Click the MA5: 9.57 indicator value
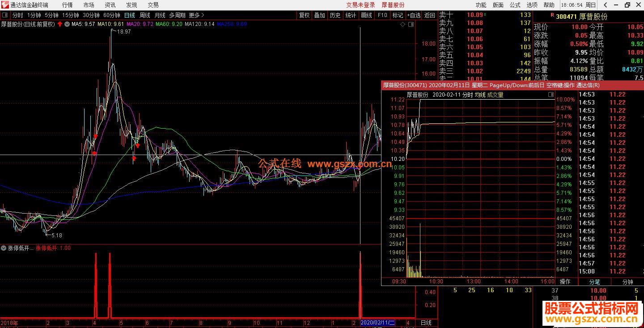 [x=83, y=24]
